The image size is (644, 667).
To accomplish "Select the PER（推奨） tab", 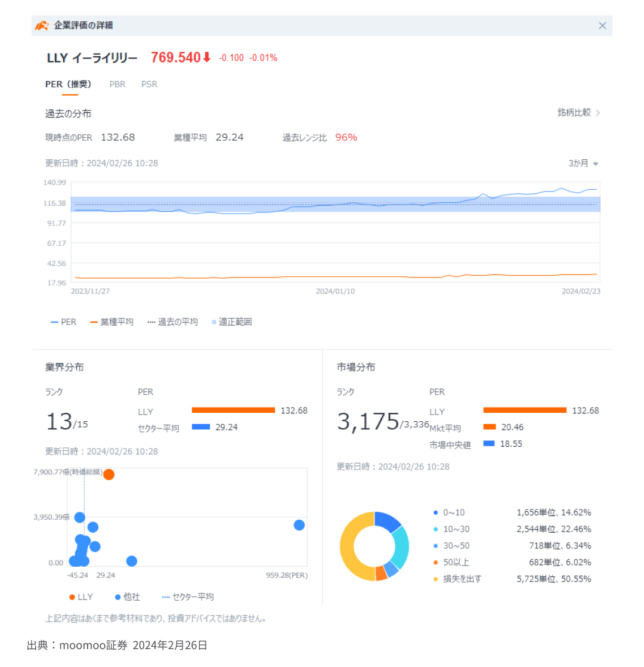I will click(x=68, y=84).
